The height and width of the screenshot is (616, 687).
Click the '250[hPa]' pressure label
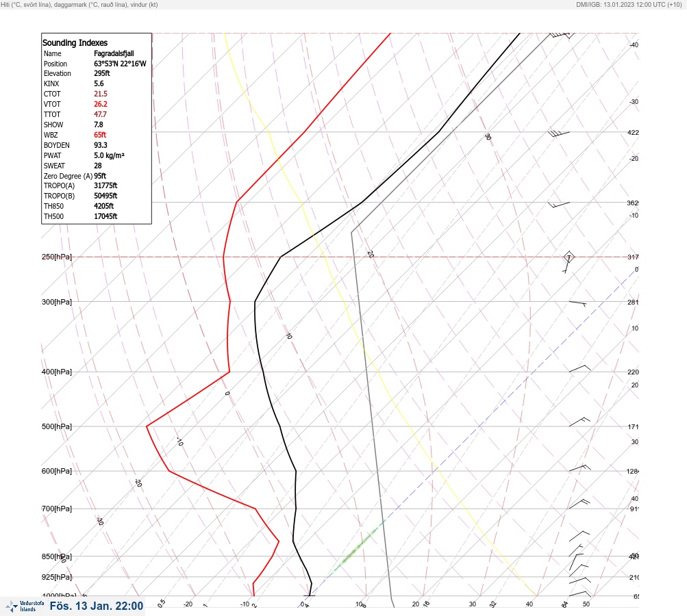57,257
